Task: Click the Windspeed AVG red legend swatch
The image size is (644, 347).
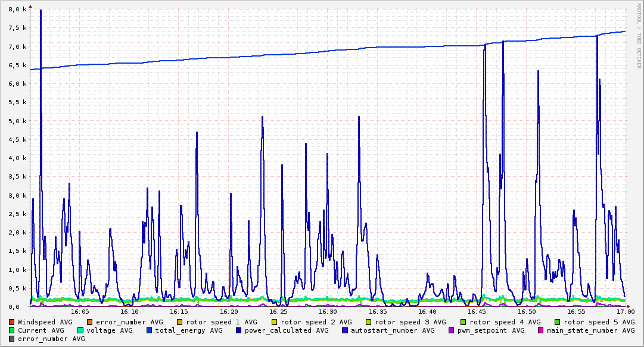Action: (11, 322)
